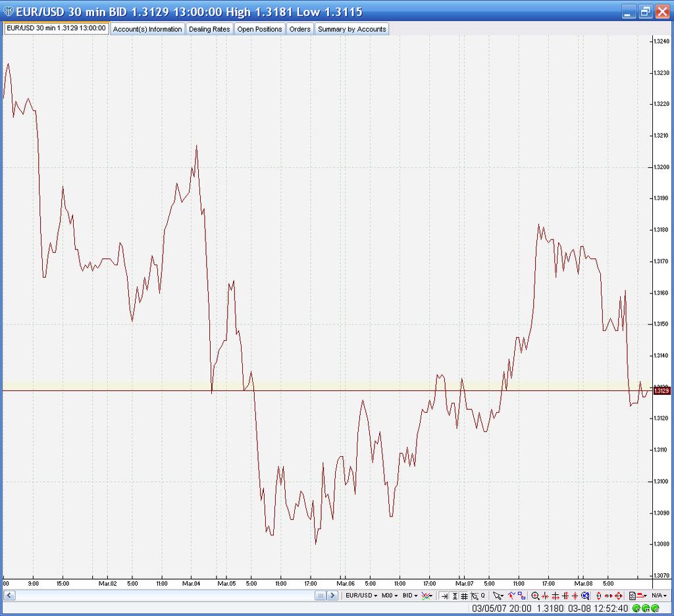Switch to the Account(s) Information tab
Screen dimensions: 674x616
pos(147,29)
